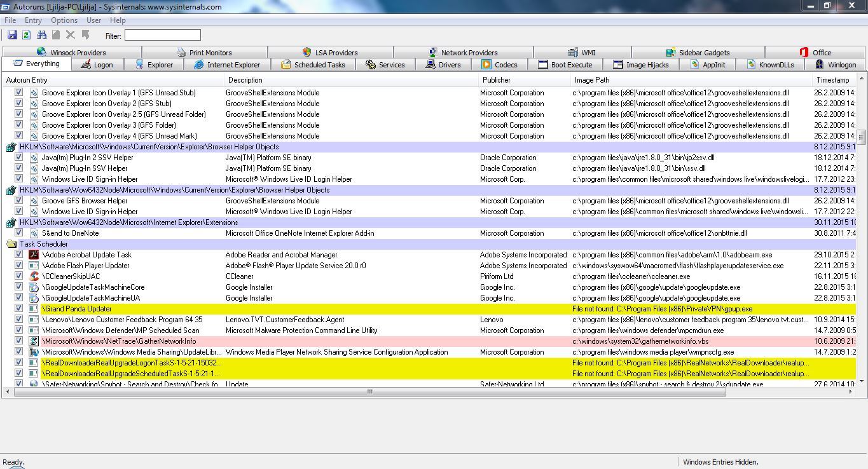Click the CCleanerSkipUAC entry icon
The height and width of the screenshot is (469, 868).
(34, 276)
